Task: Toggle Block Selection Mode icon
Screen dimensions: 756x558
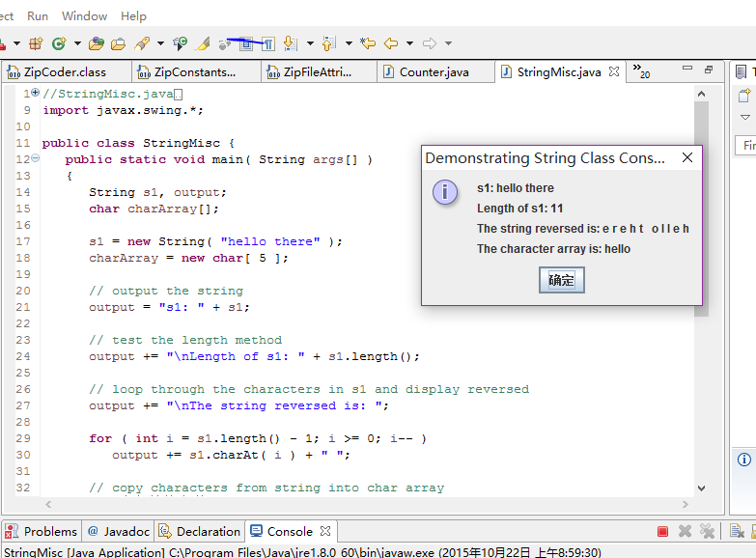Action: click(246, 44)
